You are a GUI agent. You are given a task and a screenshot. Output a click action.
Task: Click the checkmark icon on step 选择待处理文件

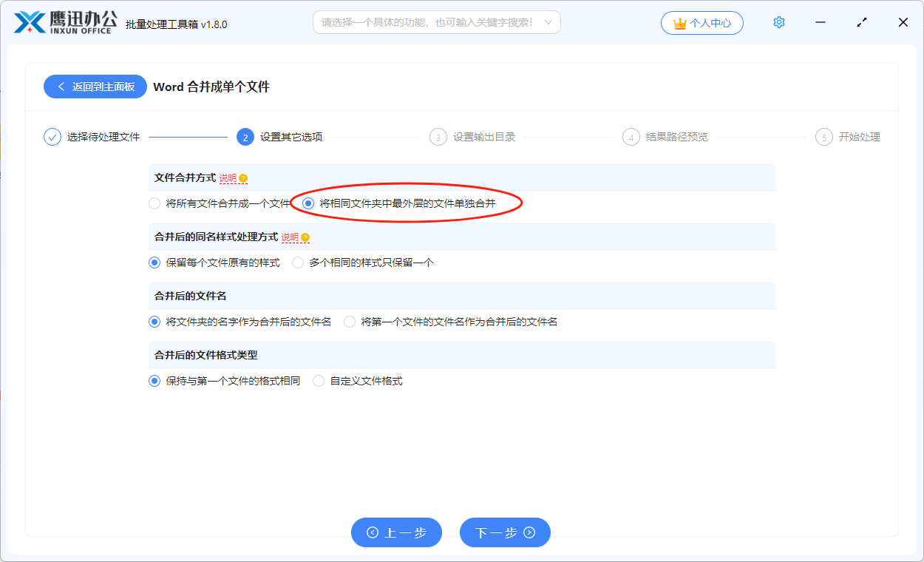(x=51, y=136)
